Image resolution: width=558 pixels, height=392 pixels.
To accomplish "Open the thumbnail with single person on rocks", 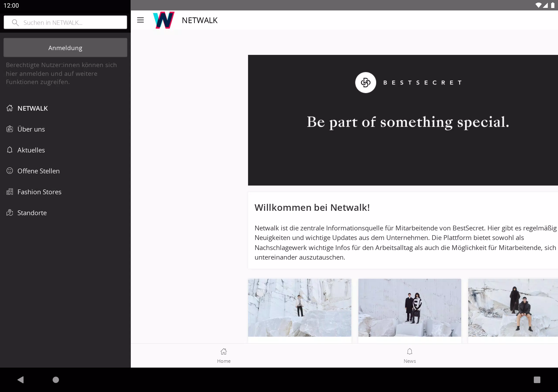I will click(x=299, y=308).
